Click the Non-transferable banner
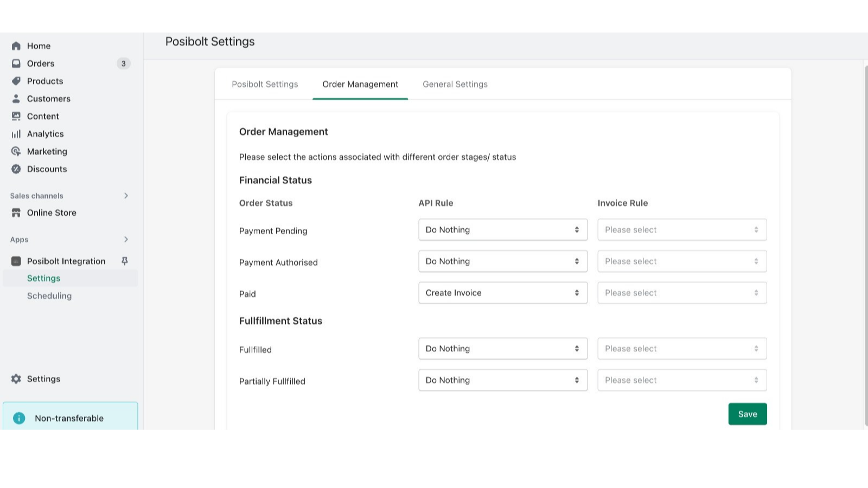868x488 pixels. [71, 416]
